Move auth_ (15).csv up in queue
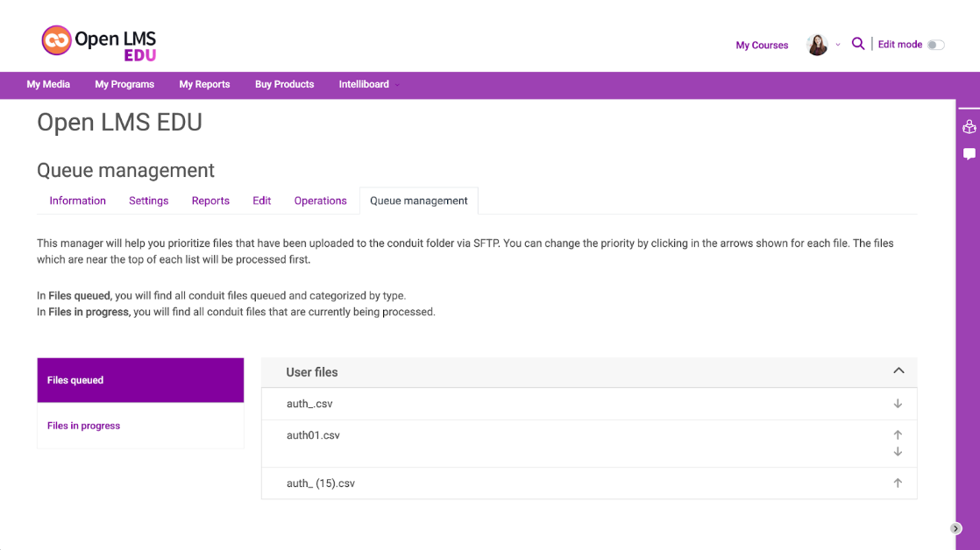The width and height of the screenshot is (980, 550). pyautogui.click(x=898, y=483)
